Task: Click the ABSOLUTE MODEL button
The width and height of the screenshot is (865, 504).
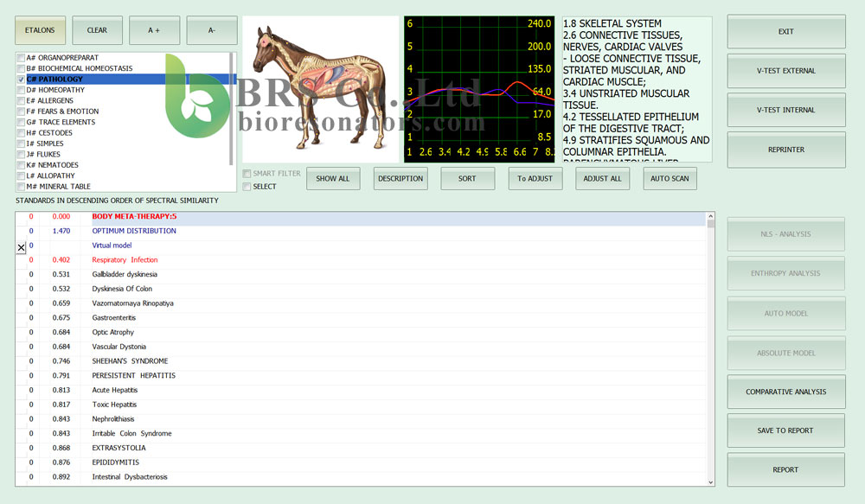Action: [786, 353]
